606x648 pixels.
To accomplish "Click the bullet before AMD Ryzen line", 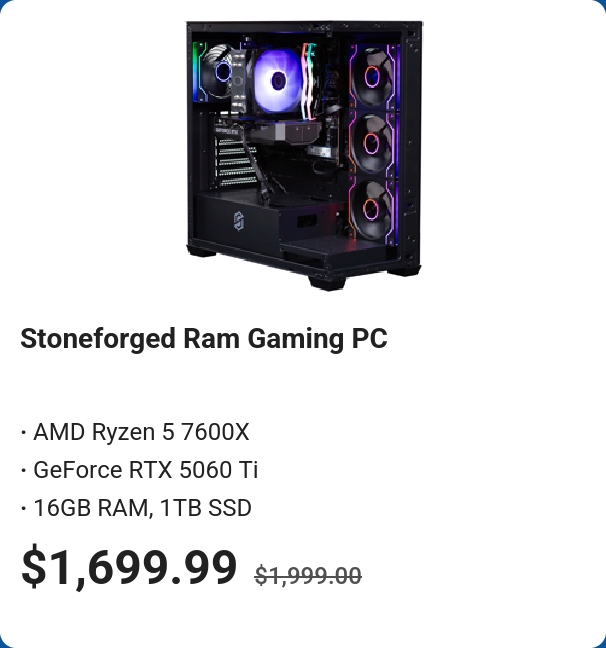I will click(x=24, y=433).
